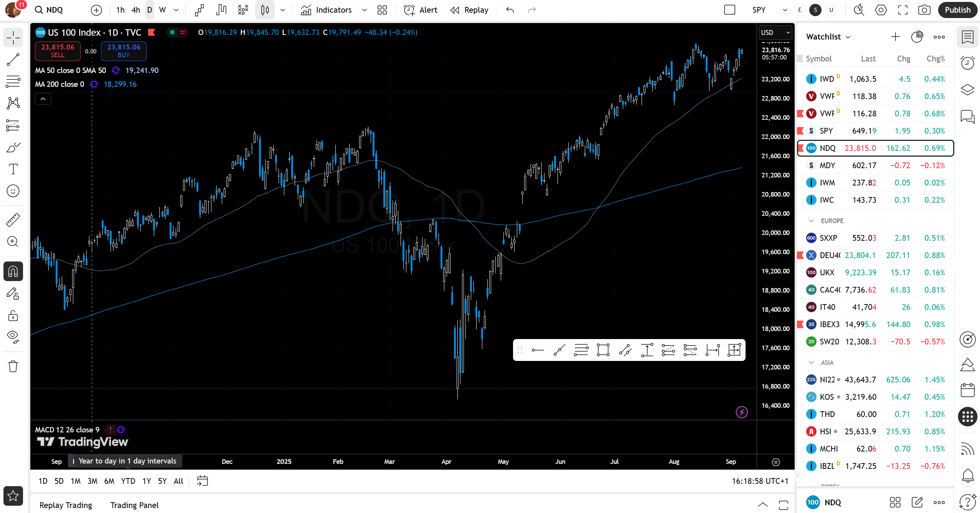Image resolution: width=980 pixels, height=513 pixels.
Task: Toggle hide all drawings eye icon
Action: [13, 337]
